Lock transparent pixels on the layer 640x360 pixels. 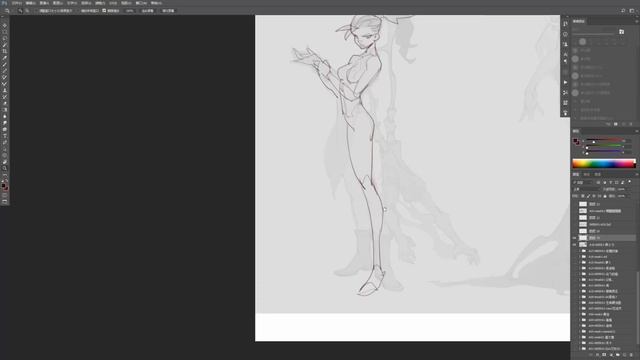pyautogui.click(x=582, y=196)
